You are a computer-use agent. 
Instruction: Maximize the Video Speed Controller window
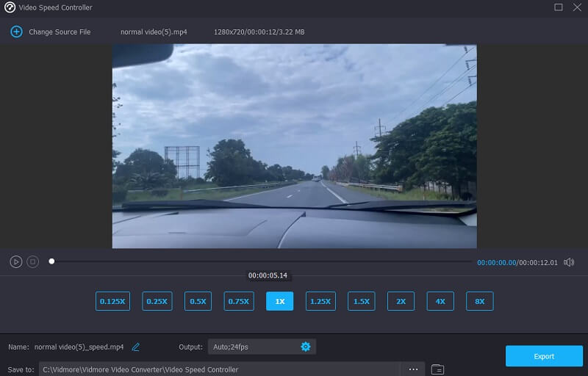click(x=558, y=7)
